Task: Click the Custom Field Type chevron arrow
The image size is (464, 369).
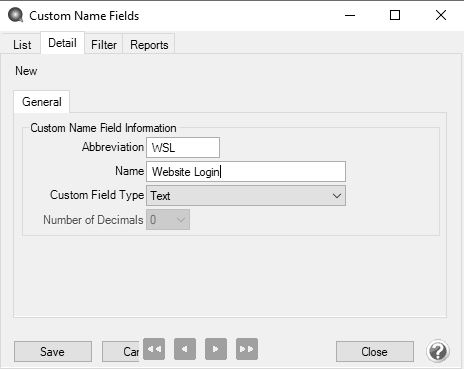Action: click(x=337, y=196)
